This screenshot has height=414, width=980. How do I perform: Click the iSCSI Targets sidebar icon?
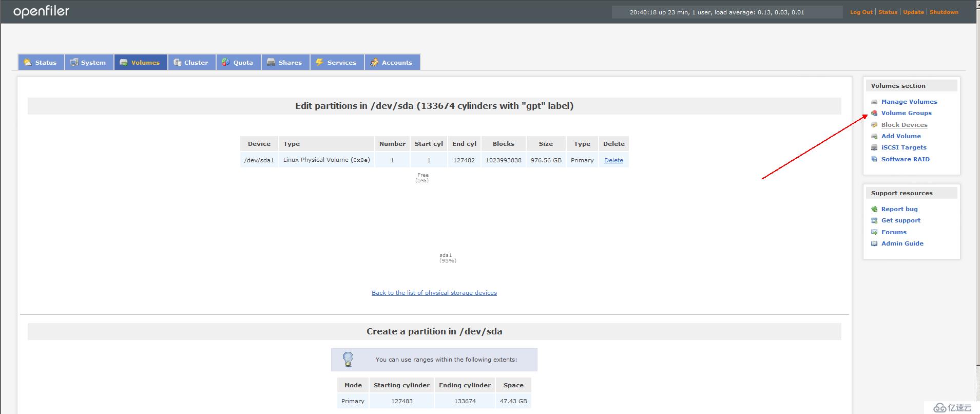(x=874, y=147)
